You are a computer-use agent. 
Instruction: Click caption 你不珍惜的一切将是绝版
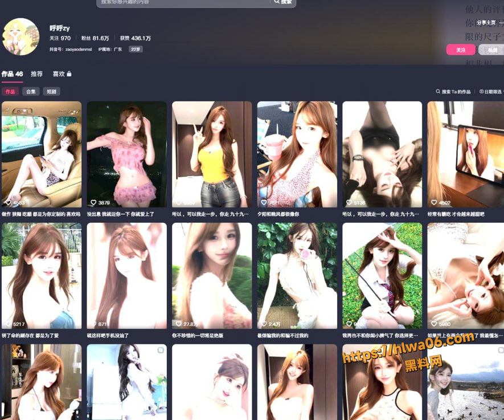(x=198, y=336)
